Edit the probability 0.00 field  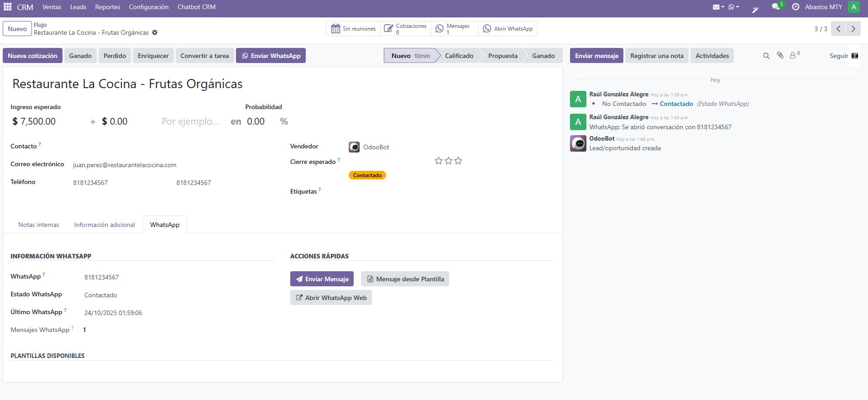(260, 121)
